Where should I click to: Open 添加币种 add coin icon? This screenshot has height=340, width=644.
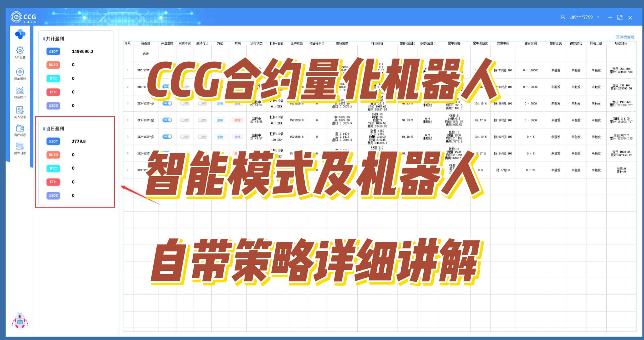[x=20, y=74]
